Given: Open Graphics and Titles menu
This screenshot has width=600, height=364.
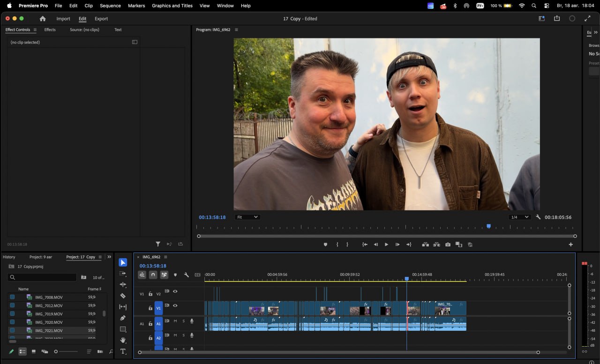Looking at the screenshot, I should coord(172,6).
